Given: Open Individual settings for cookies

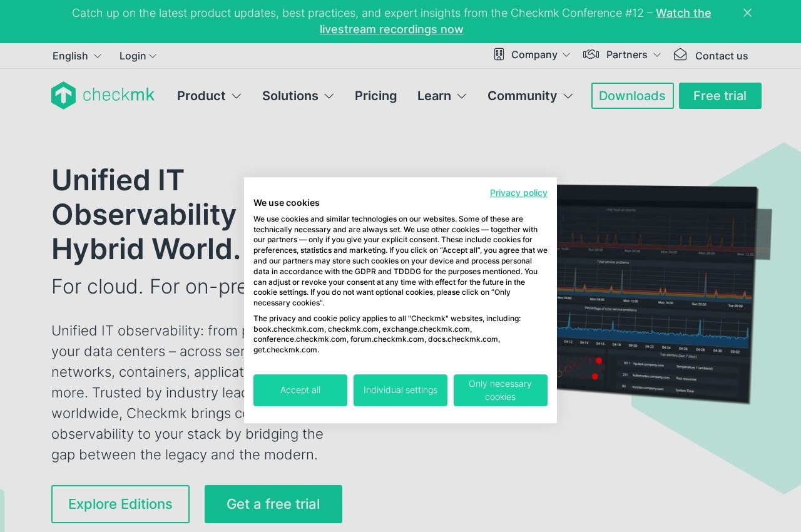Looking at the screenshot, I should [400, 391].
